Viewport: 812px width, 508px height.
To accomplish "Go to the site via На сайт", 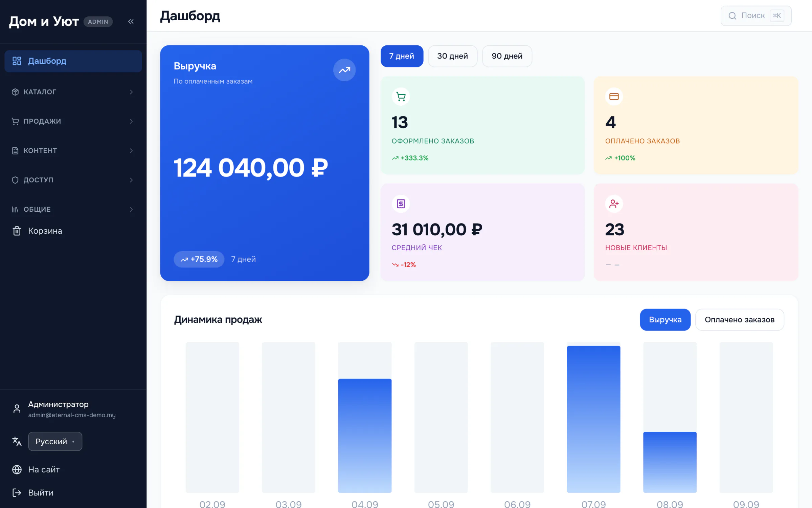I will (x=44, y=469).
